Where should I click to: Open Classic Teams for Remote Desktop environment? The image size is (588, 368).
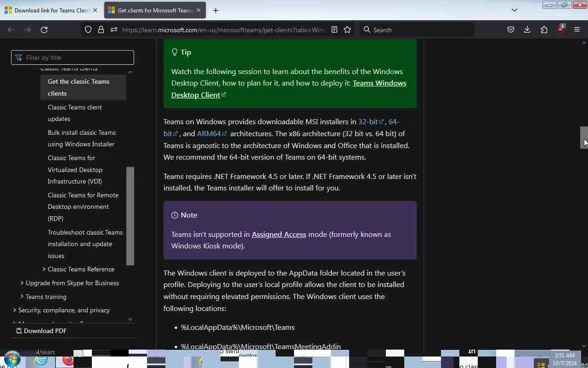(x=83, y=207)
